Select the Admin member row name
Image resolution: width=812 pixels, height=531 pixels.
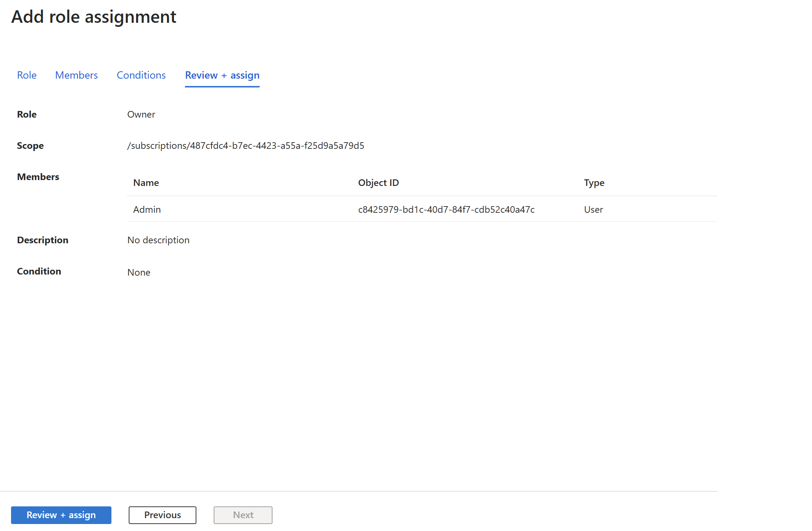[147, 209]
